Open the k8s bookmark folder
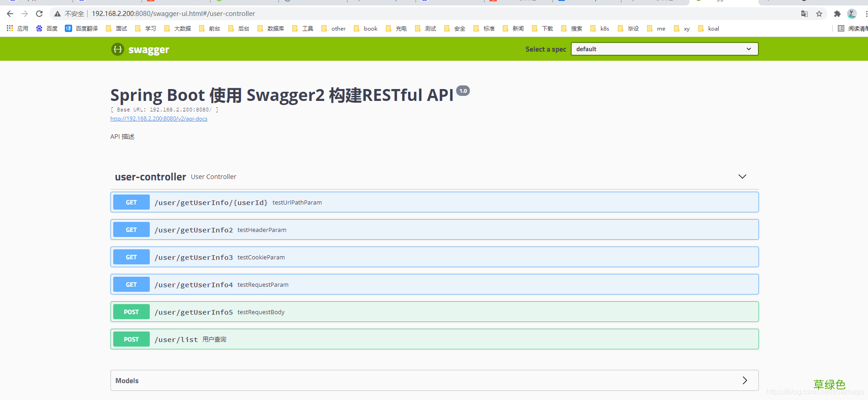Image resolution: width=868 pixels, height=400 pixels. click(x=600, y=28)
